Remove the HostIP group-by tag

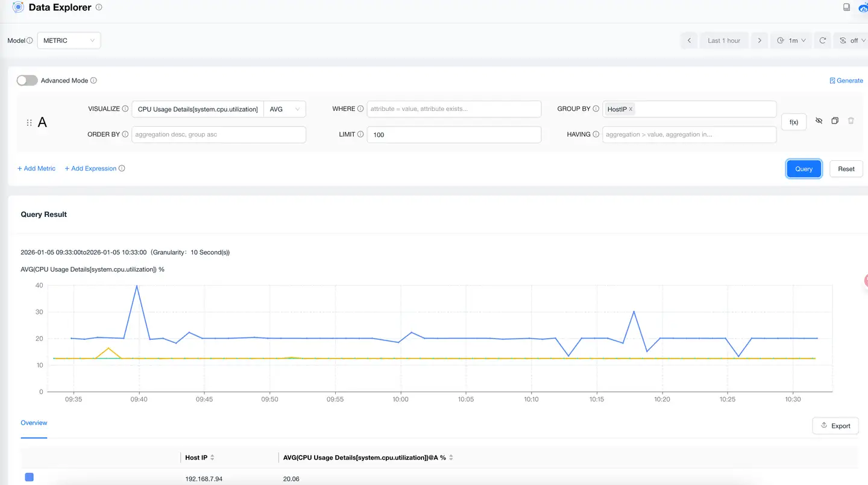click(x=631, y=109)
